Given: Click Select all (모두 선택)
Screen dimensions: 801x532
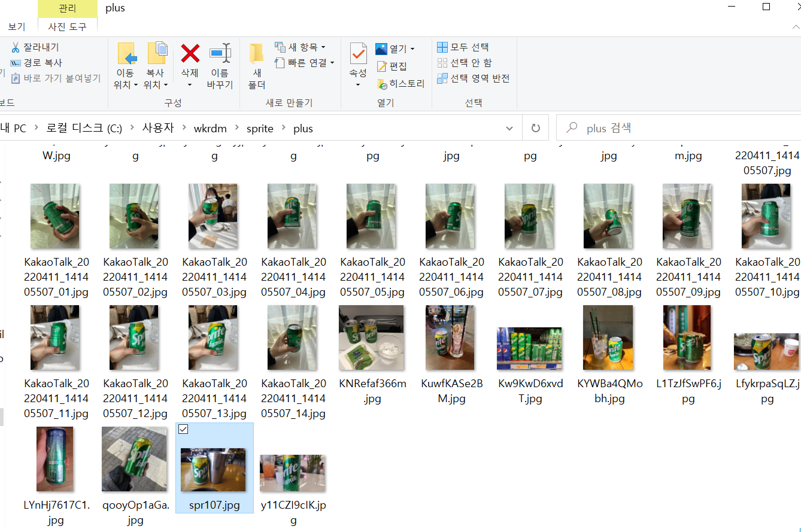Looking at the screenshot, I should coord(463,47).
